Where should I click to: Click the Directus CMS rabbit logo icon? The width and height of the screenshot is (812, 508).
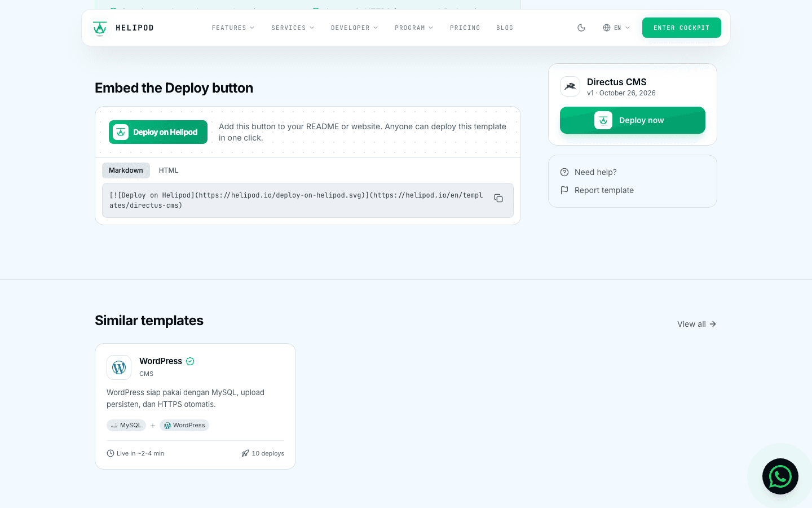point(570,86)
